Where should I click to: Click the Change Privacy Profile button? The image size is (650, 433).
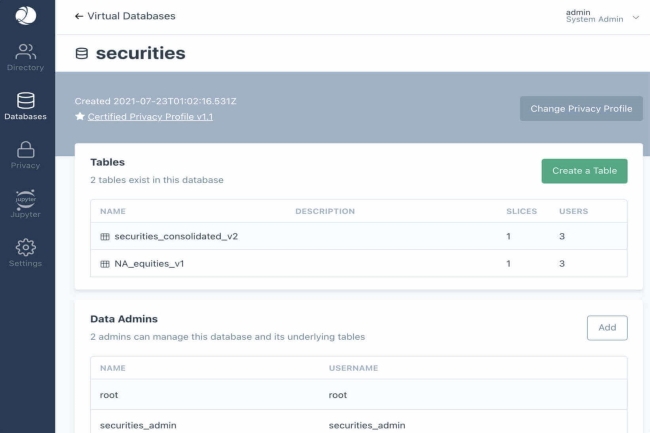[581, 109]
